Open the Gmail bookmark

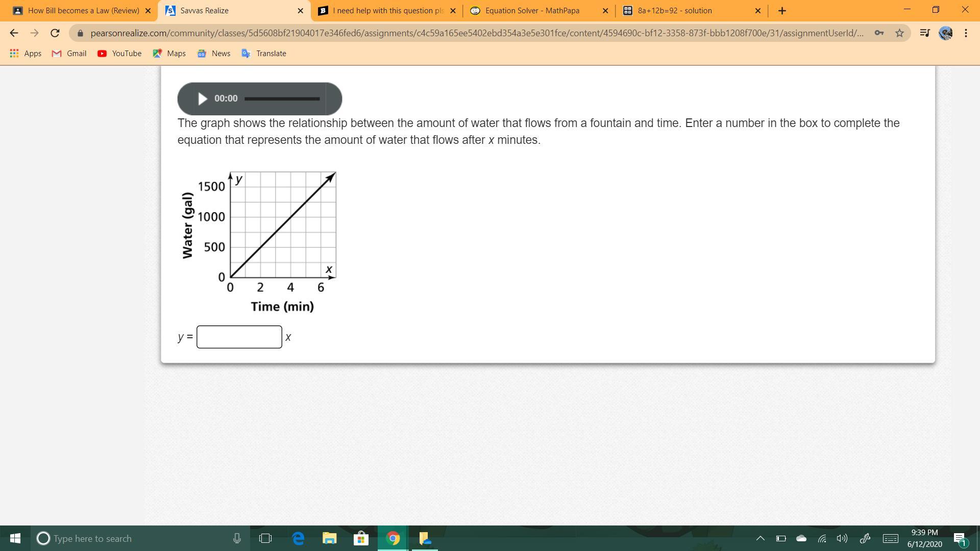point(69,54)
